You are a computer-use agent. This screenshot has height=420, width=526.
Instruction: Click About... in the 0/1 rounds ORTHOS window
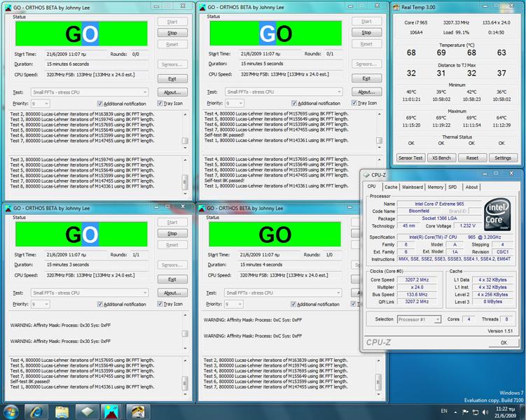point(366,92)
